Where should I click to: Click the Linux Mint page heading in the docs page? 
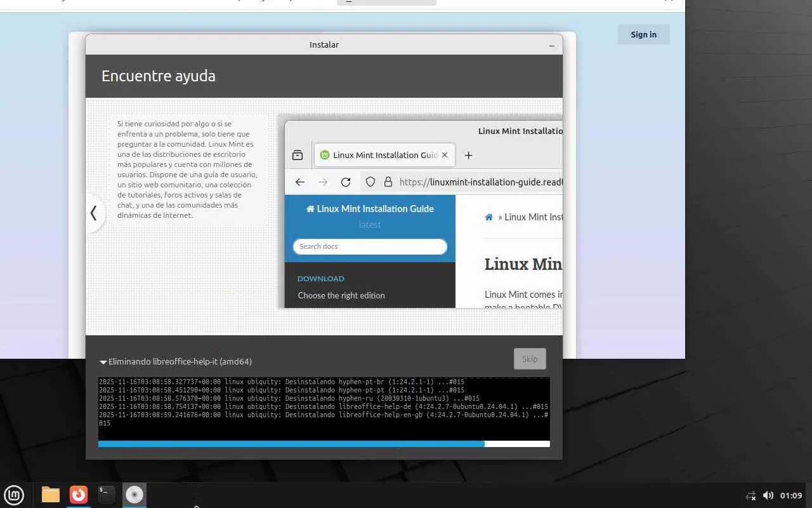click(523, 264)
